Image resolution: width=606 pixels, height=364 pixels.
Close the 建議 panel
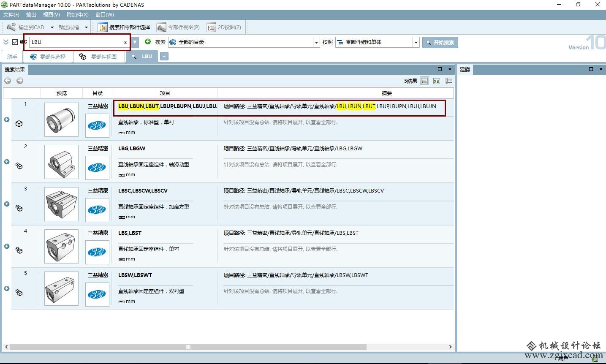[601, 69]
